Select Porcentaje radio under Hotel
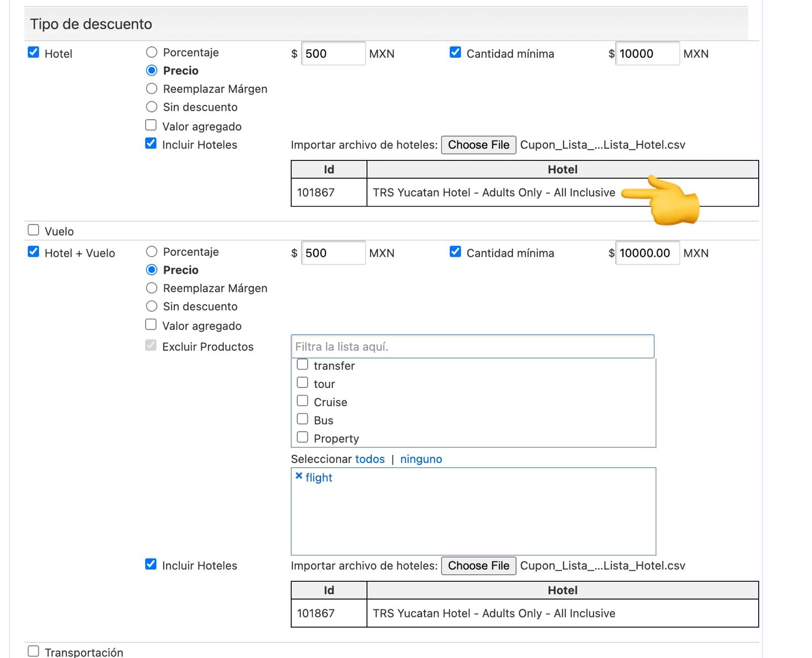Image resolution: width=812 pixels, height=658 pixels. pyautogui.click(x=151, y=52)
